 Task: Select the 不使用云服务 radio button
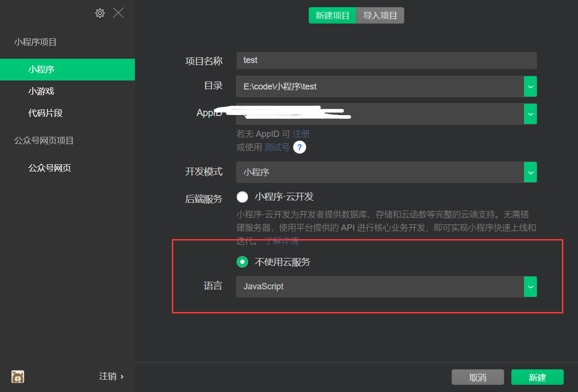click(242, 261)
